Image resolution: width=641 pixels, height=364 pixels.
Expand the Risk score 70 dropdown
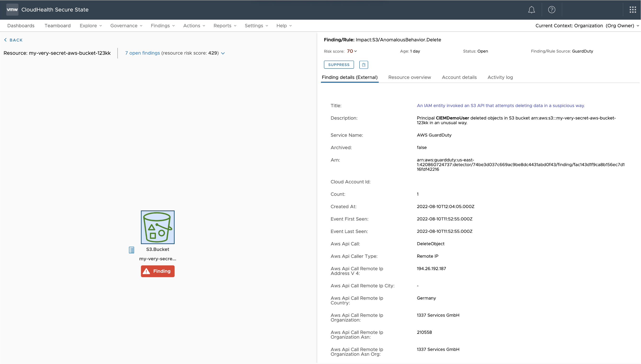352,51
